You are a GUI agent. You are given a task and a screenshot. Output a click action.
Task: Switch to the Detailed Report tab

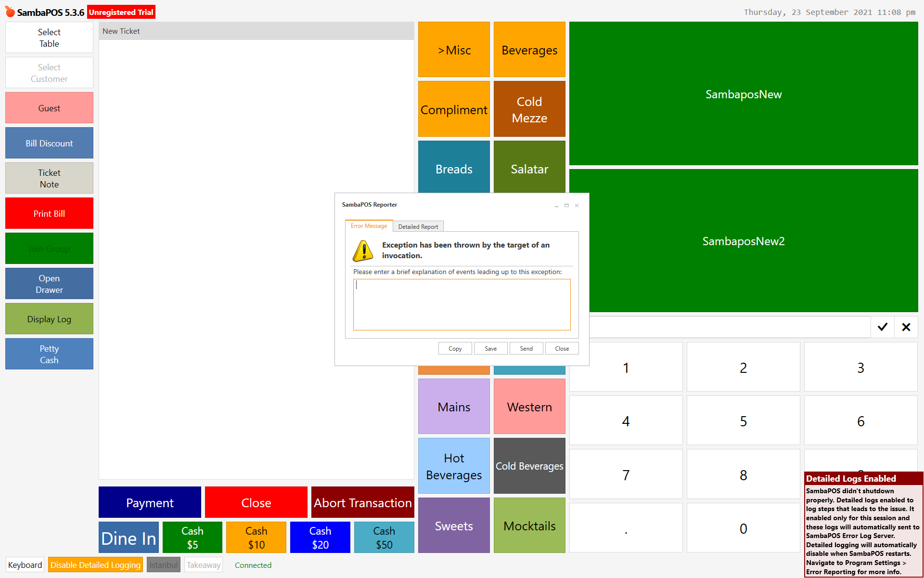coord(418,226)
